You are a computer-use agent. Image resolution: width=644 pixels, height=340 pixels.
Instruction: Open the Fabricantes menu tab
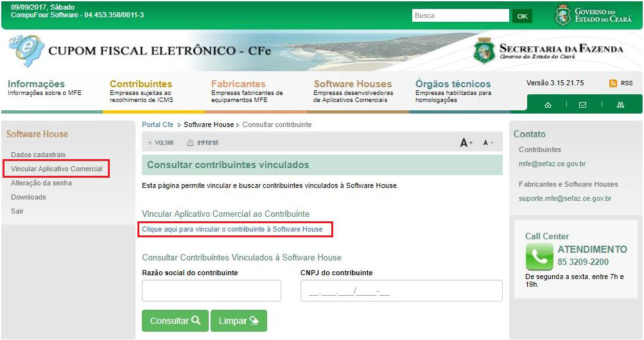[238, 84]
